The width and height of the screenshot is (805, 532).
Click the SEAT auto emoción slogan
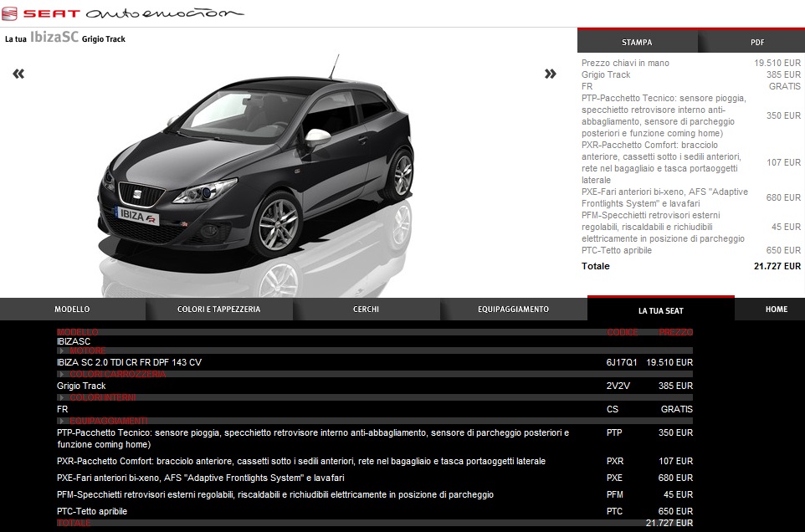point(164,13)
